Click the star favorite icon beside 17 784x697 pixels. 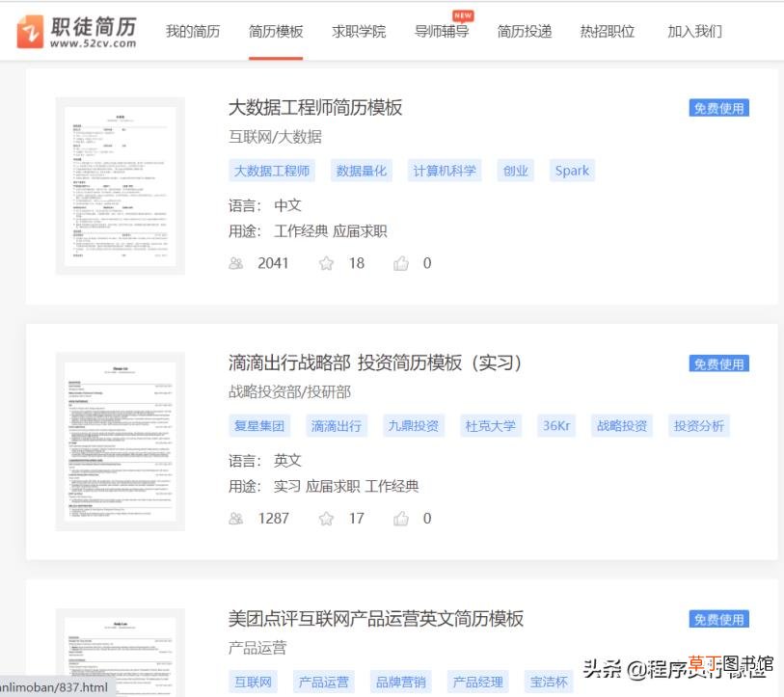click(326, 519)
